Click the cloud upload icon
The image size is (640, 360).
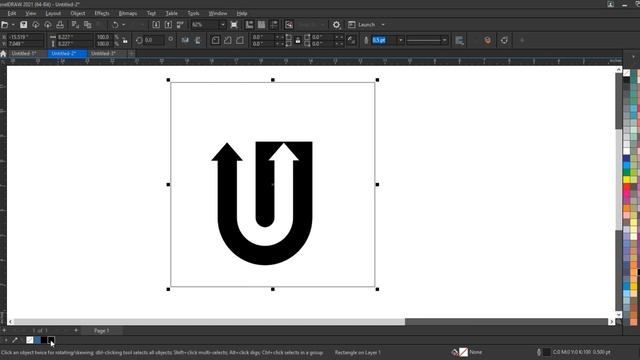48,25
